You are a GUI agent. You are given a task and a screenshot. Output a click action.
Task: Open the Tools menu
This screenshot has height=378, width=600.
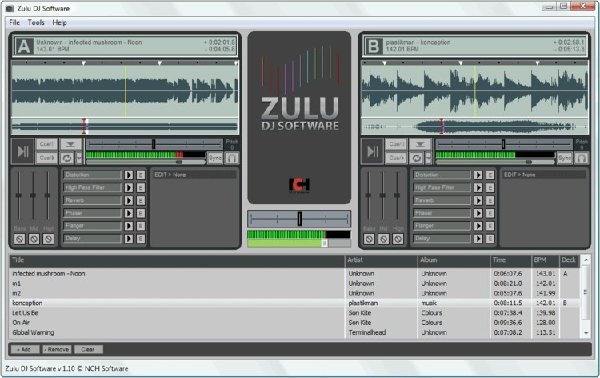[x=36, y=23]
